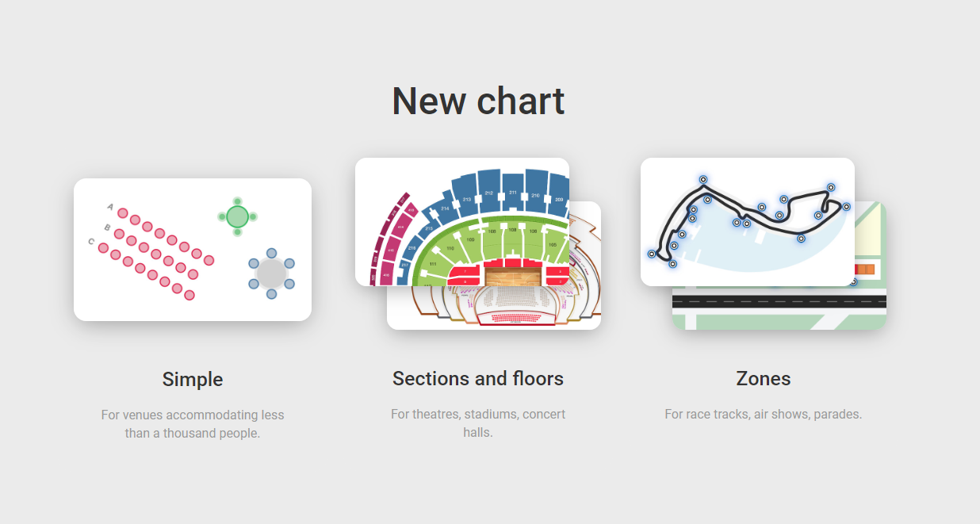Click row label A in Simple preview
Viewport: 980px width, 524px height.
point(110,208)
